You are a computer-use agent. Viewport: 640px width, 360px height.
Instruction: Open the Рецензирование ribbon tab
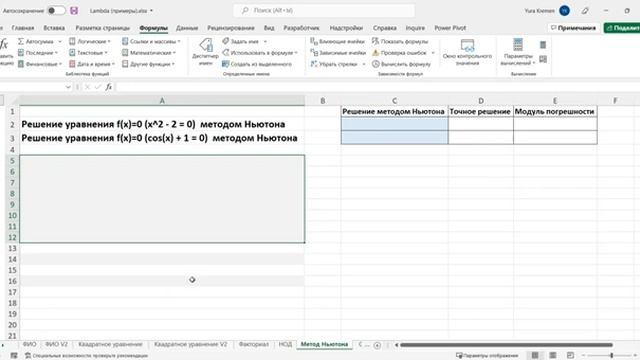pos(231,28)
